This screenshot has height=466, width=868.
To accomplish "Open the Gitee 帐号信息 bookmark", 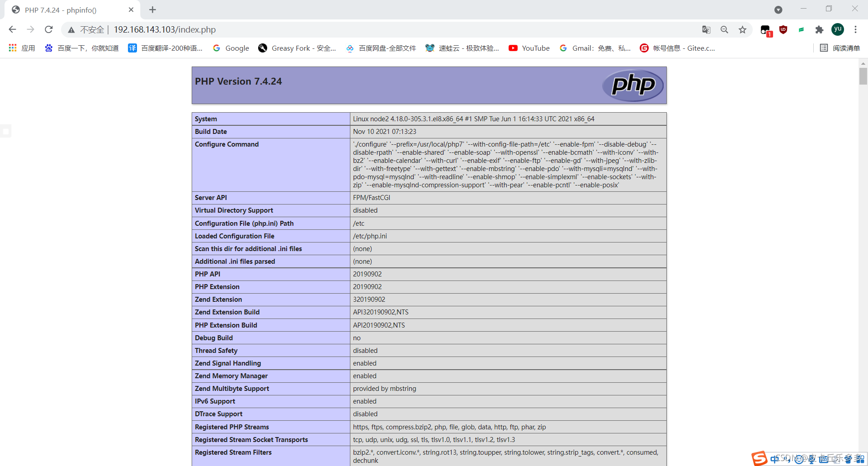I will pos(677,48).
